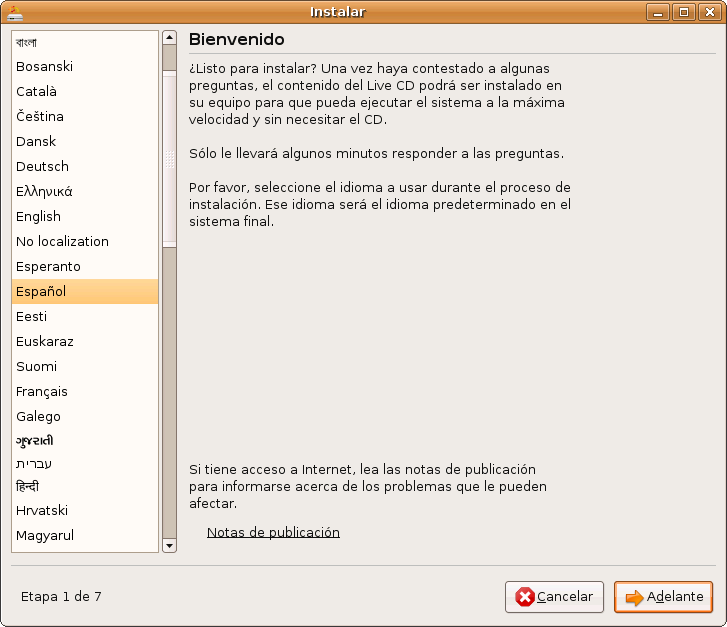Choose Euskaraz from the list
Viewport: 727px width, 627px height.
(85, 342)
